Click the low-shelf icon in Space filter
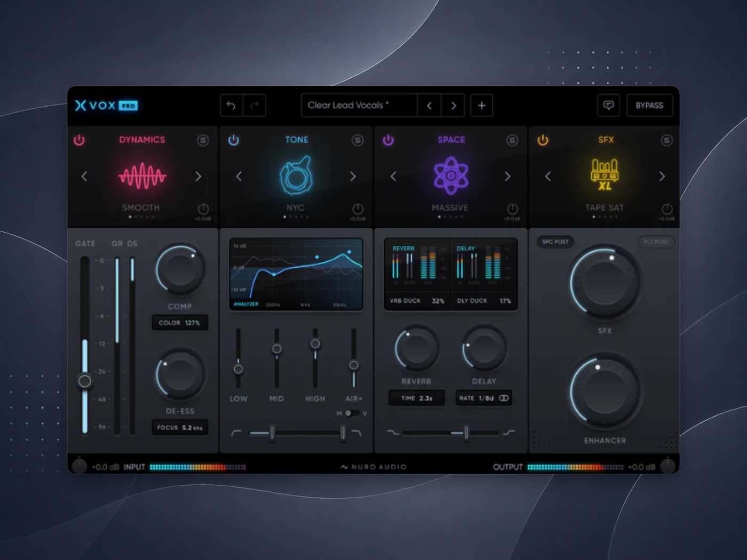 (393, 433)
